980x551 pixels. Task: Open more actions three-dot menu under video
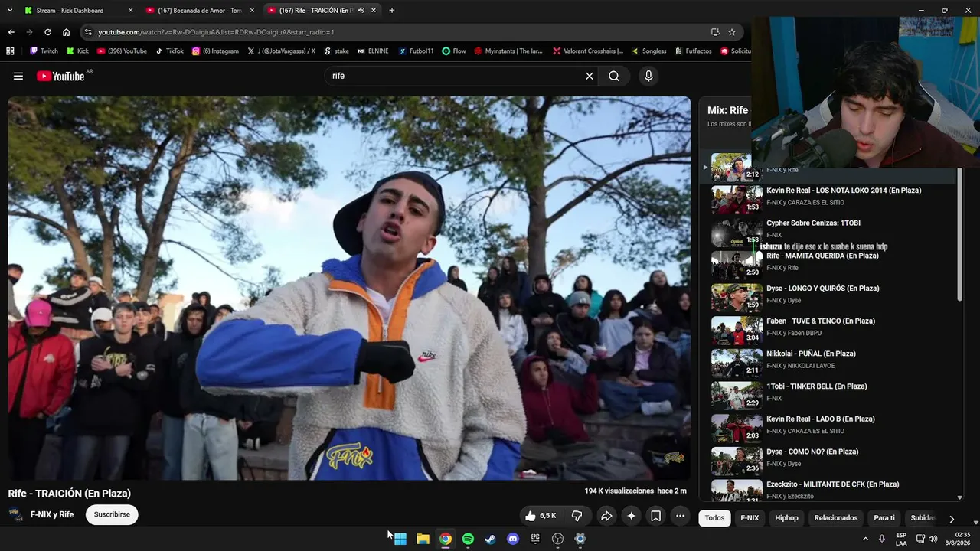tap(680, 516)
